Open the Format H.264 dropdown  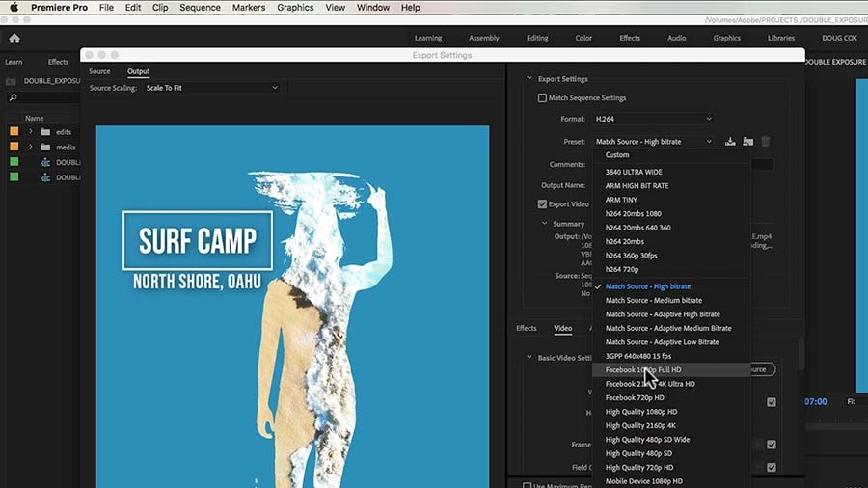653,119
